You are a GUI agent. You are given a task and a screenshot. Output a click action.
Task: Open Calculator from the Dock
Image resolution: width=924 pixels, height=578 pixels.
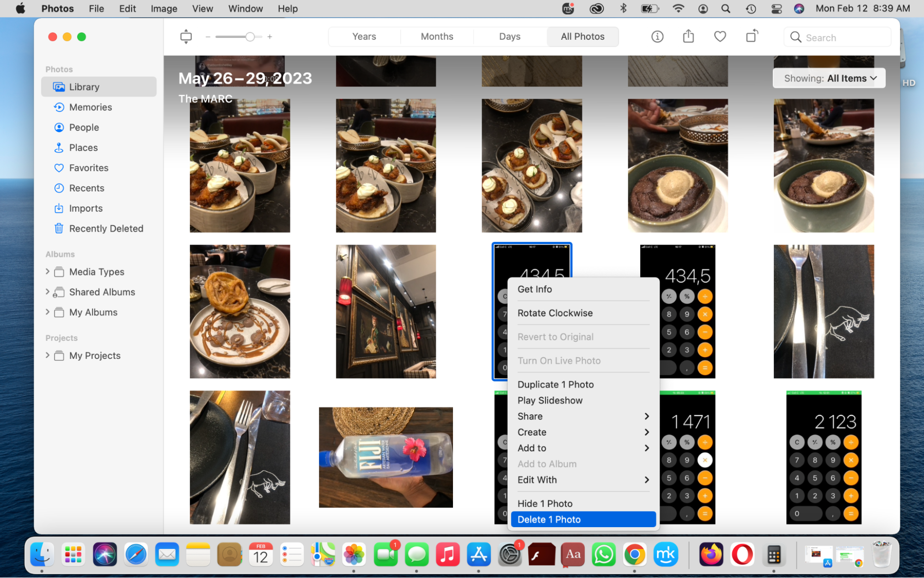(774, 554)
